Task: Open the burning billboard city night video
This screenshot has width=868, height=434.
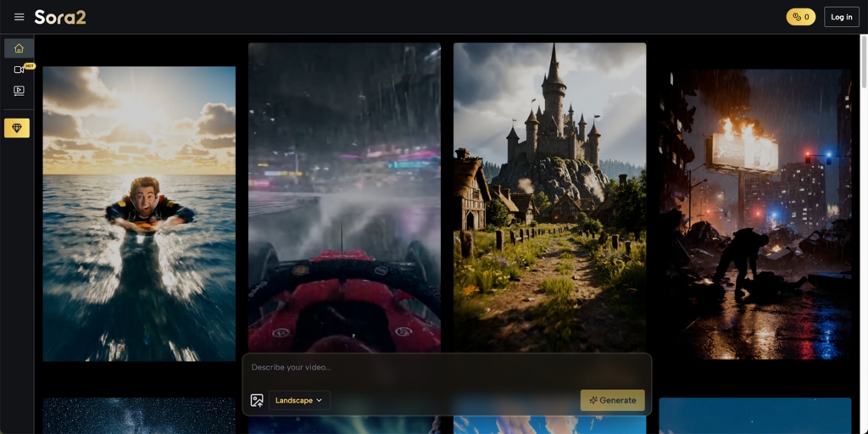Action: coord(755,214)
